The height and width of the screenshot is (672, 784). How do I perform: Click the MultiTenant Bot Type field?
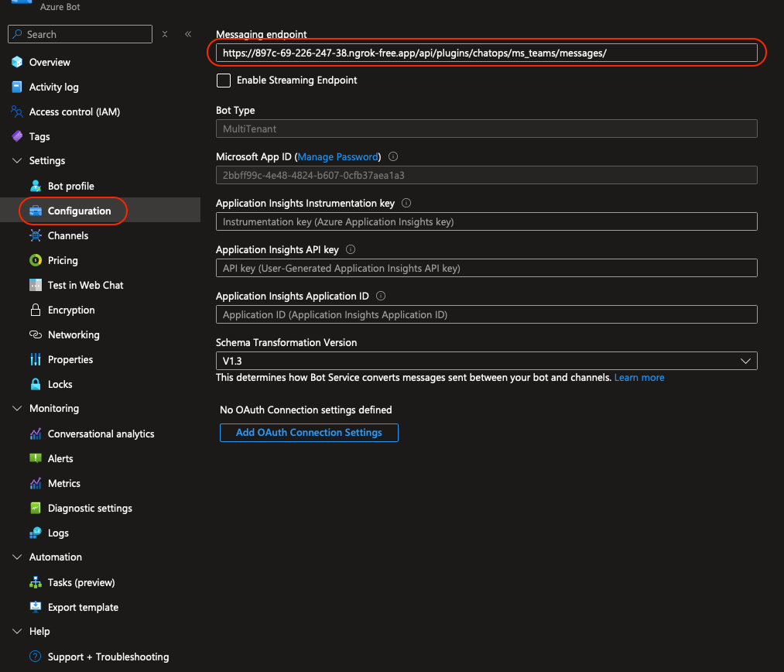[x=487, y=129]
